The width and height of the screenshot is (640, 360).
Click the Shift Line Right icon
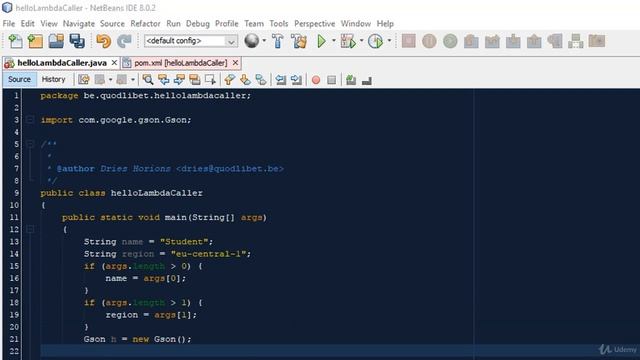click(x=296, y=80)
